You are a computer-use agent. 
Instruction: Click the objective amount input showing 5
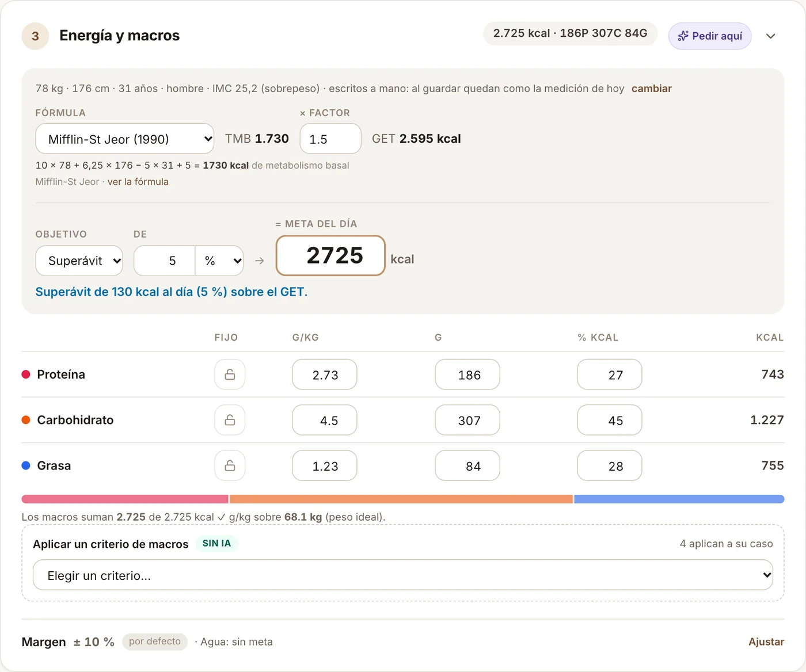click(x=165, y=261)
